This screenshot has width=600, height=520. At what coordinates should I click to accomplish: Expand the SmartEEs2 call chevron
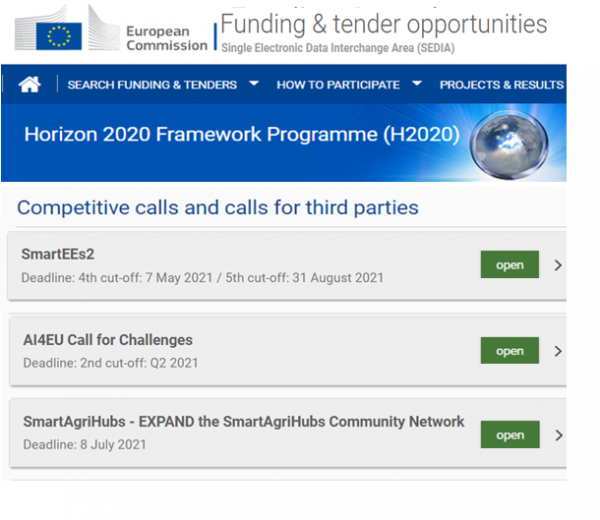(558, 265)
